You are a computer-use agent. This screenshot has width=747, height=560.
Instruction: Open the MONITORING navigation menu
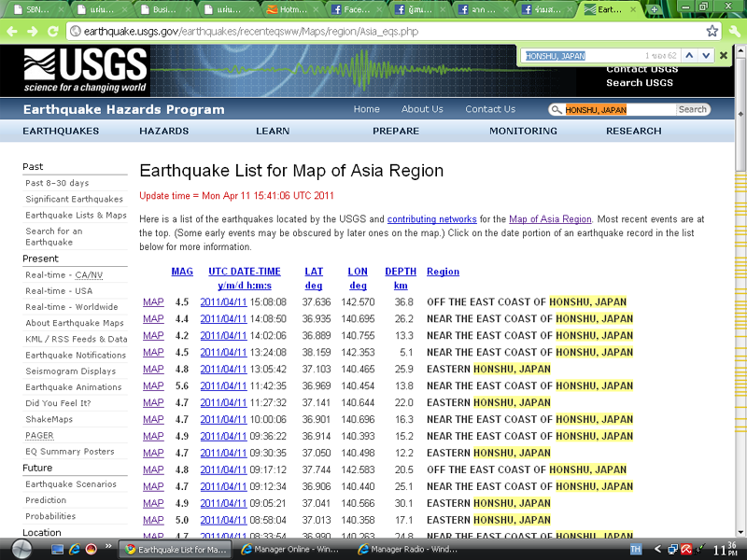(x=523, y=131)
